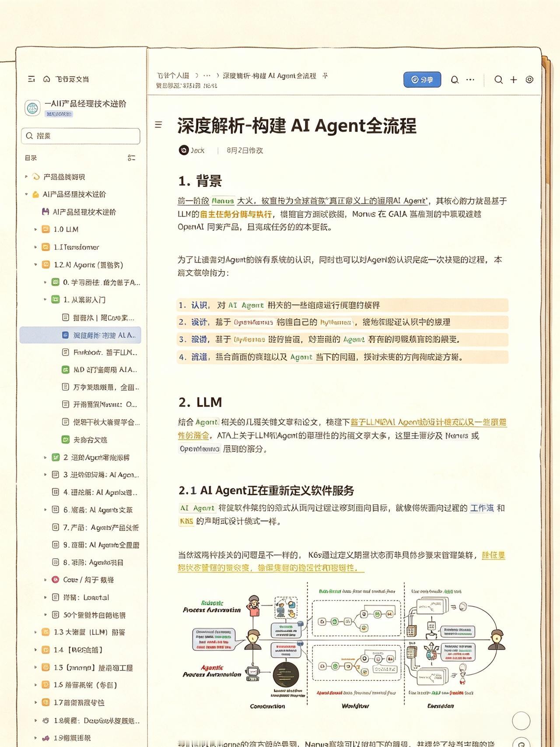Click the magnifier search icon in the top bar
The height and width of the screenshot is (747, 560).
(498, 80)
